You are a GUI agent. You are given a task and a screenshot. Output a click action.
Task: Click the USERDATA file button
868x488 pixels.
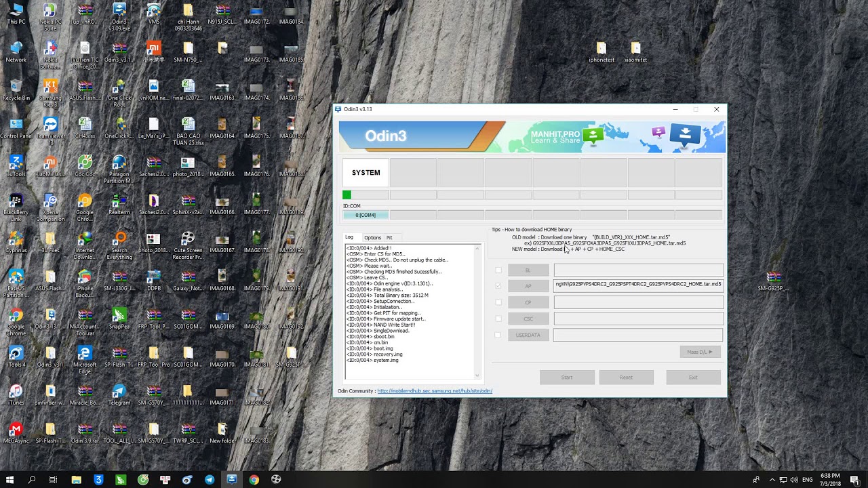pyautogui.click(x=528, y=335)
